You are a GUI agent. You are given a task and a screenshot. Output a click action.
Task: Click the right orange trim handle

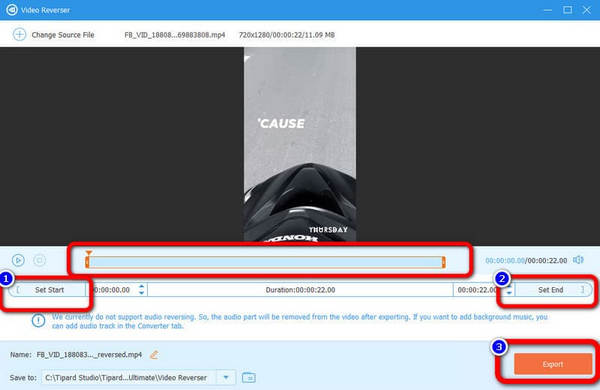click(443, 262)
